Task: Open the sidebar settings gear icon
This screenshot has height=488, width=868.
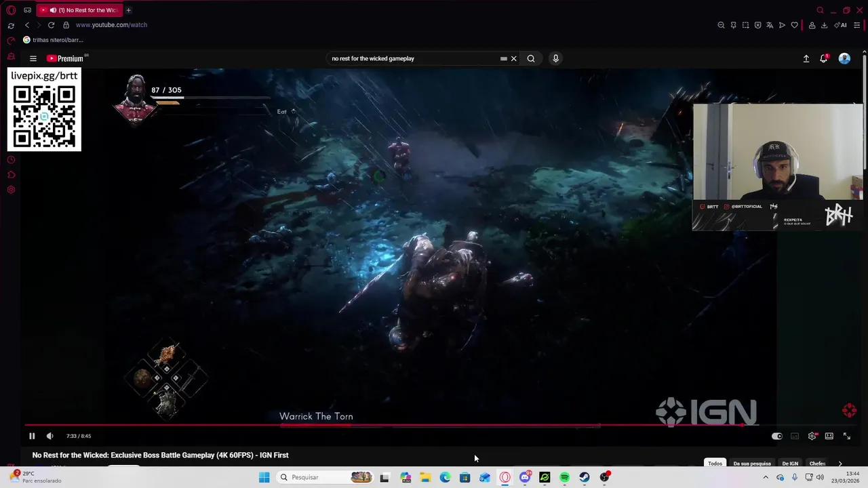Action: pyautogui.click(x=11, y=190)
